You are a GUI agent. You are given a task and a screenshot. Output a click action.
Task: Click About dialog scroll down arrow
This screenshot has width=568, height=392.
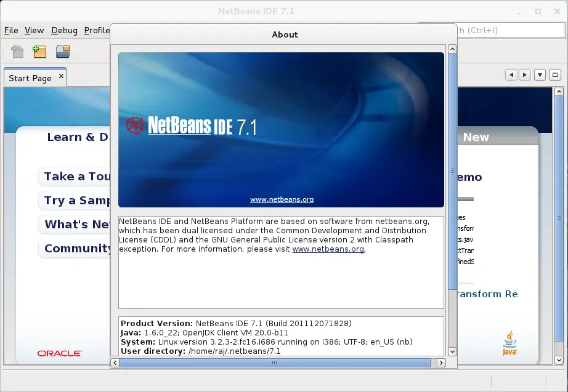(x=452, y=351)
